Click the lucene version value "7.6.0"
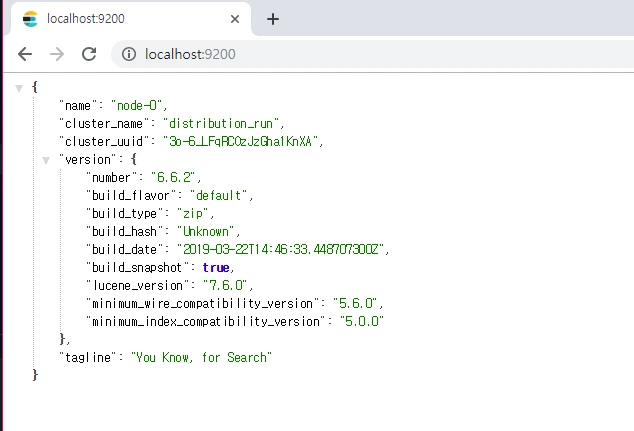634x431 pixels. click(225, 285)
